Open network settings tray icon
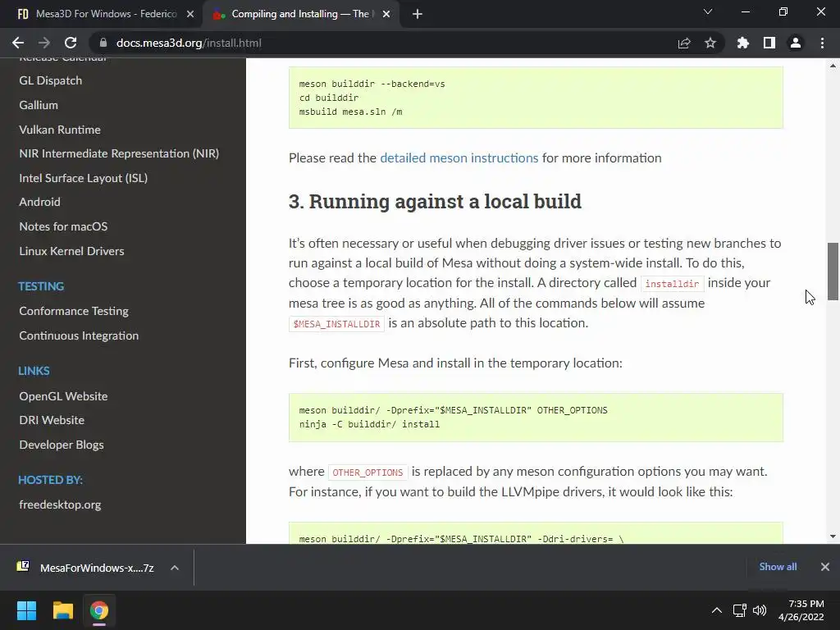840x630 pixels. tap(740, 610)
